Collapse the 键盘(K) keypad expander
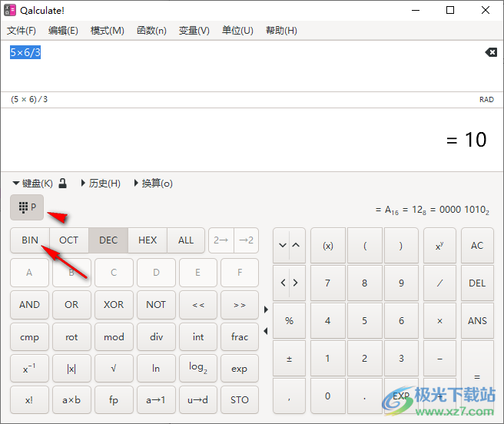The image size is (504, 424). click(x=32, y=184)
